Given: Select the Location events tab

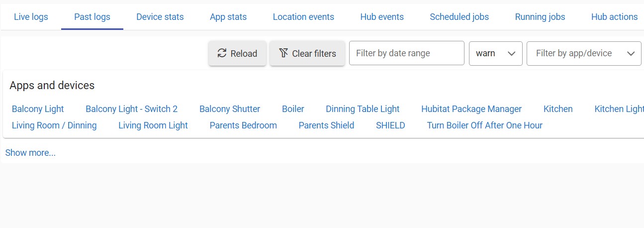Looking at the screenshot, I should coord(303,17).
